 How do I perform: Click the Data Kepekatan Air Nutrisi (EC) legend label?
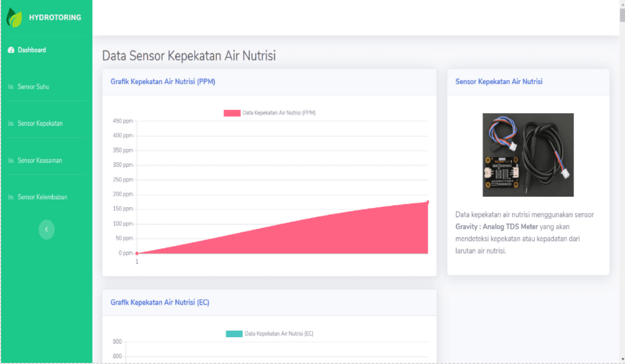click(x=279, y=333)
